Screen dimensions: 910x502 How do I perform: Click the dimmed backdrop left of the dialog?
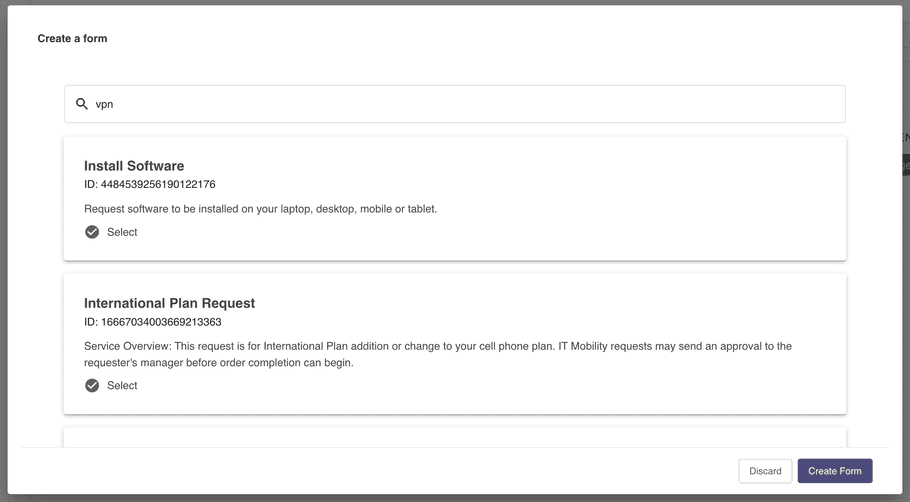(3, 250)
